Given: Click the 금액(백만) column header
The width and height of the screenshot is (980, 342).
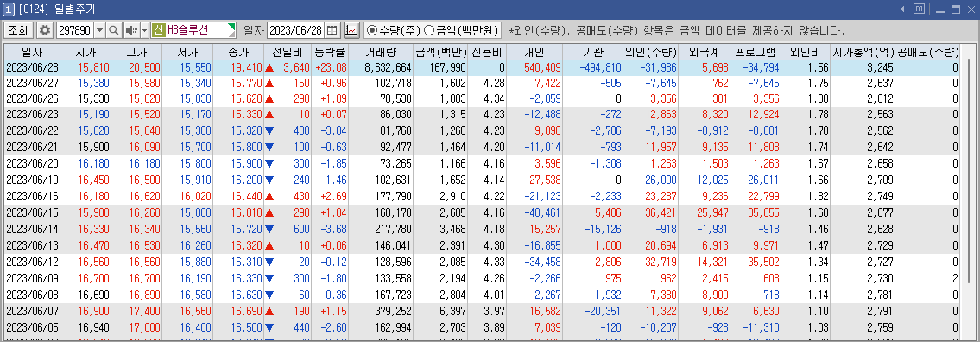Looking at the screenshot, I should pyautogui.click(x=440, y=52).
